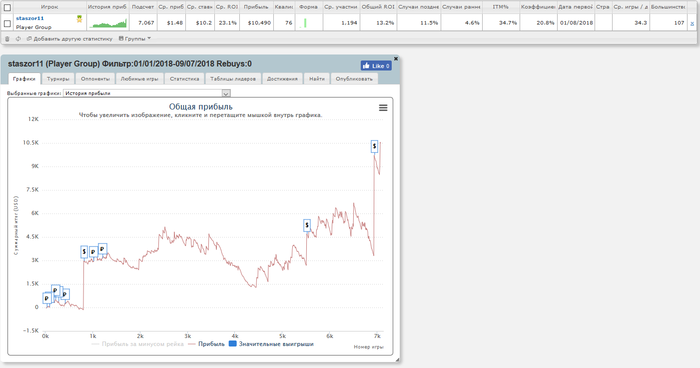
Task: Toggle the select-all checkbox in table header
Action: [8, 7]
